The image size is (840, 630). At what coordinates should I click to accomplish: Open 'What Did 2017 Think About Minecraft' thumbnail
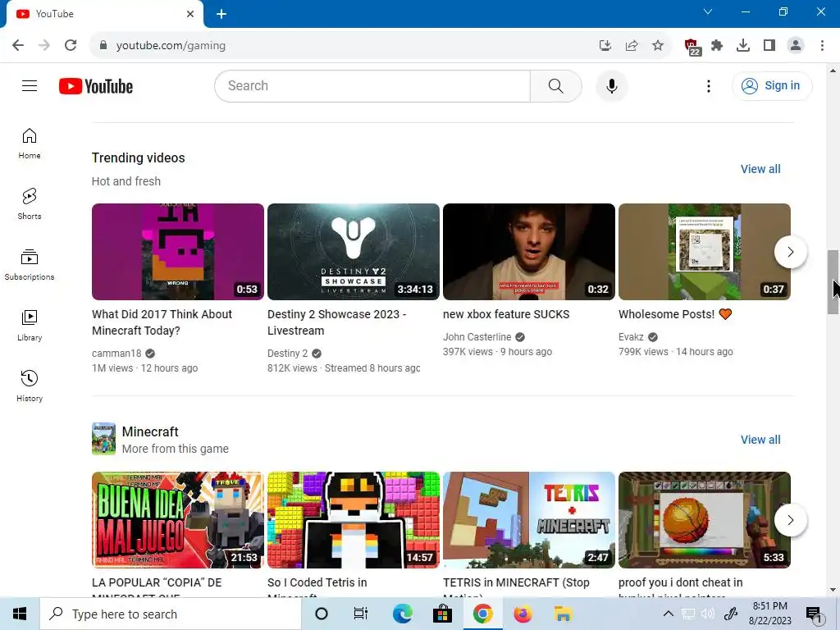[178, 252]
